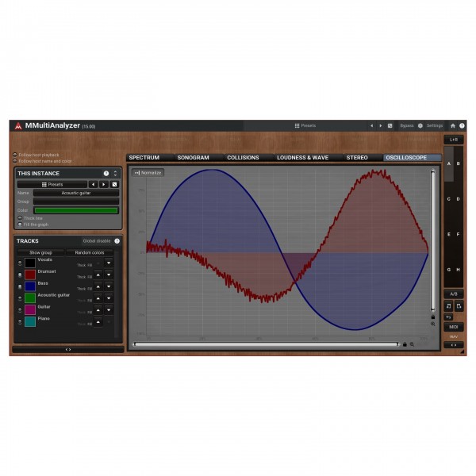The width and height of the screenshot is (476, 476).
Task: Switch to the LOUDNESS & WAVE tab
Action: [308, 158]
